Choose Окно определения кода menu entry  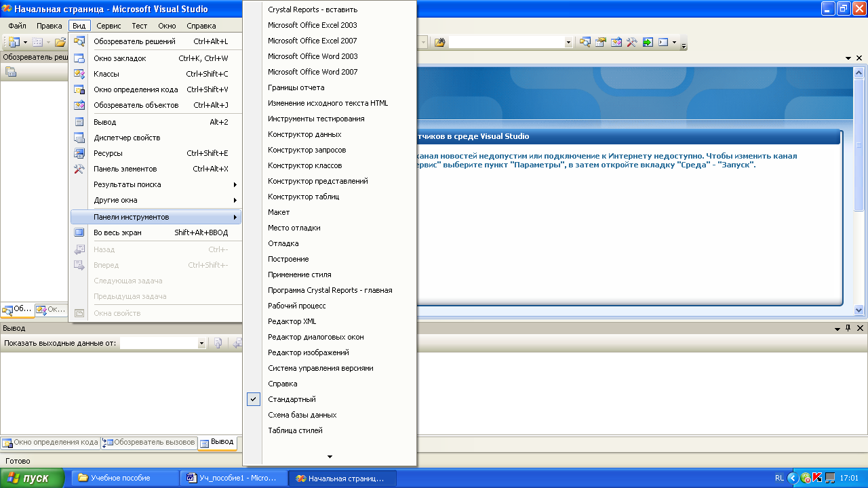click(x=156, y=89)
